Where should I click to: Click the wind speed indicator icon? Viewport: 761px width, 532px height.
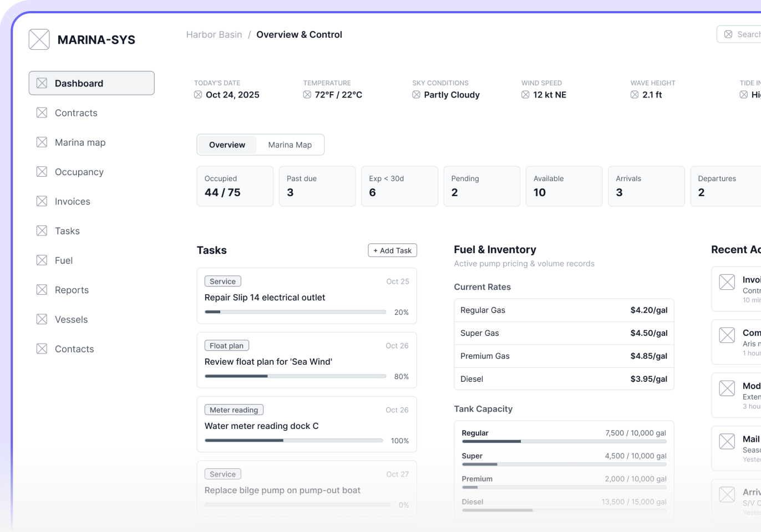click(525, 95)
